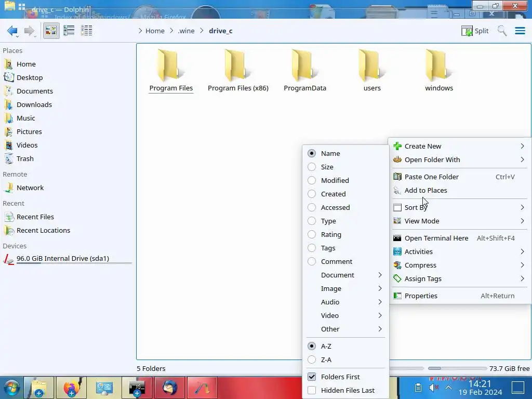Click drive_c in breadcrumb path
Viewport: 532px width, 399px height.
(220, 31)
